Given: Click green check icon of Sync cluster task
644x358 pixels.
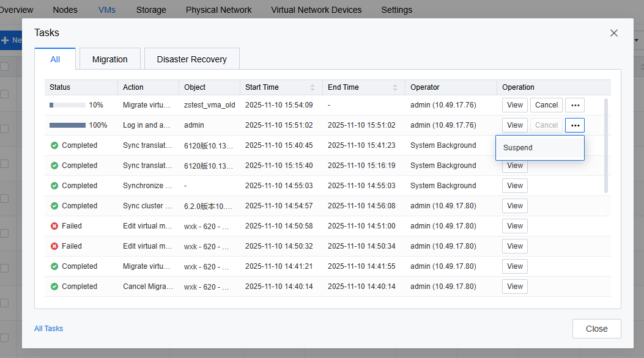Looking at the screenshot, I should point(54,205).
